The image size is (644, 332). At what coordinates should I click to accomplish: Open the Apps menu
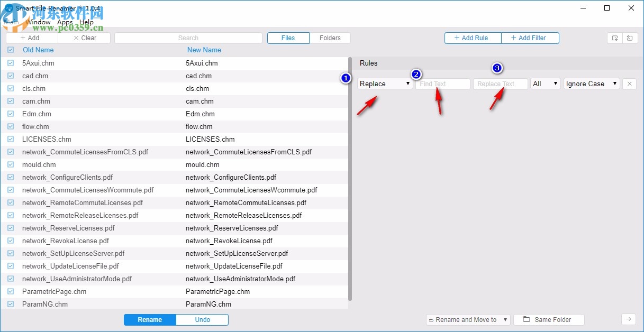tap(64, 22)
